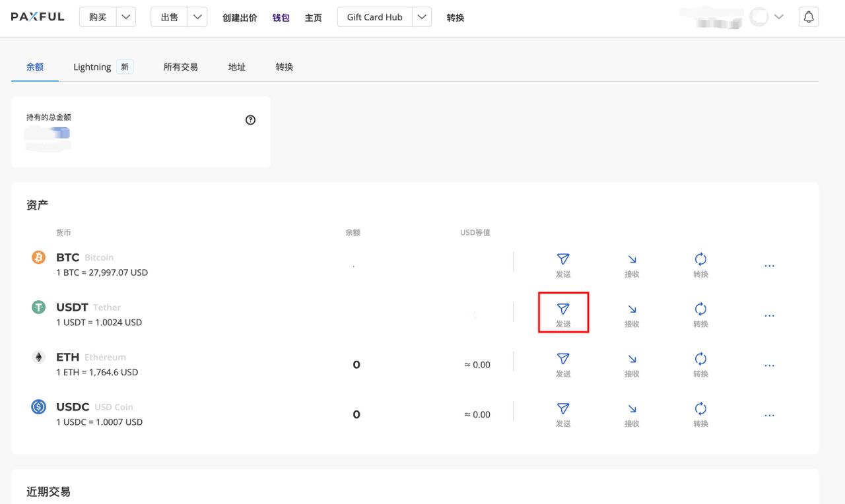The image size is (845, 504).
Task: Switch to the 地址 tab
Action: pyautogui.click(x=236, y=67)
